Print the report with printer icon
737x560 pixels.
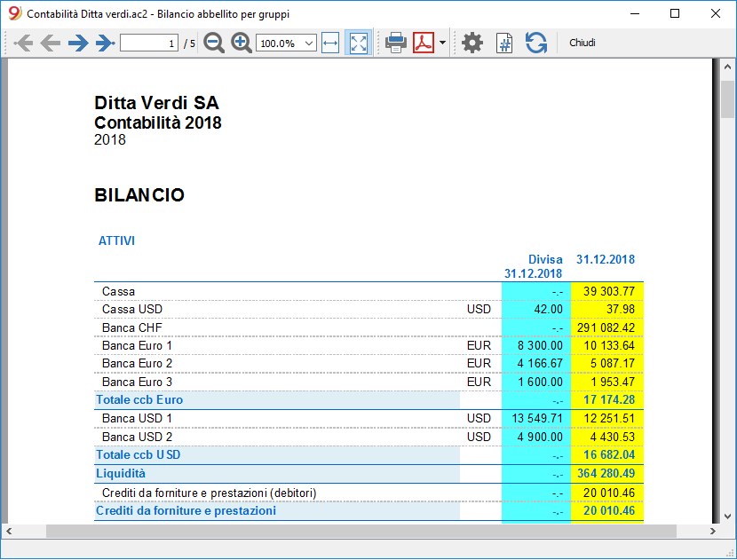(396, 43)
